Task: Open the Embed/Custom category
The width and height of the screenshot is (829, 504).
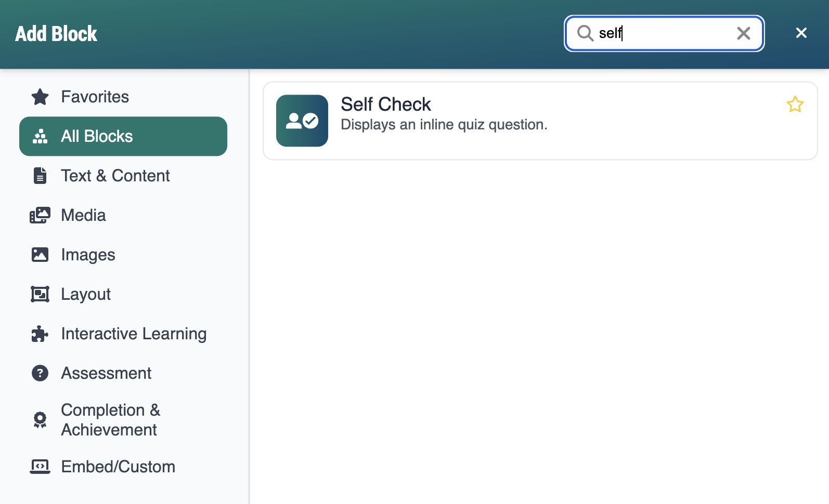Action: (x=123, y=467)
